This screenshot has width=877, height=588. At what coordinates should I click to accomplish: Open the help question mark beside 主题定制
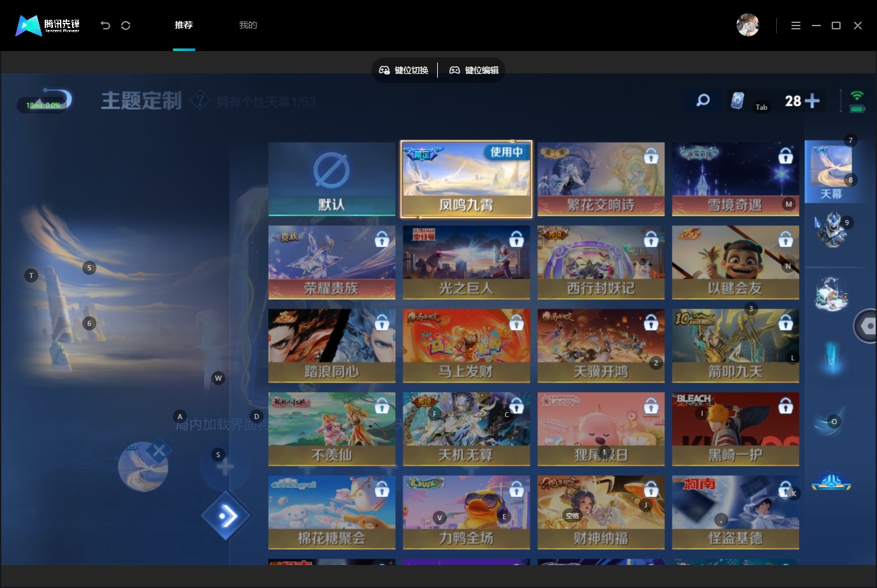coord(200,100)
